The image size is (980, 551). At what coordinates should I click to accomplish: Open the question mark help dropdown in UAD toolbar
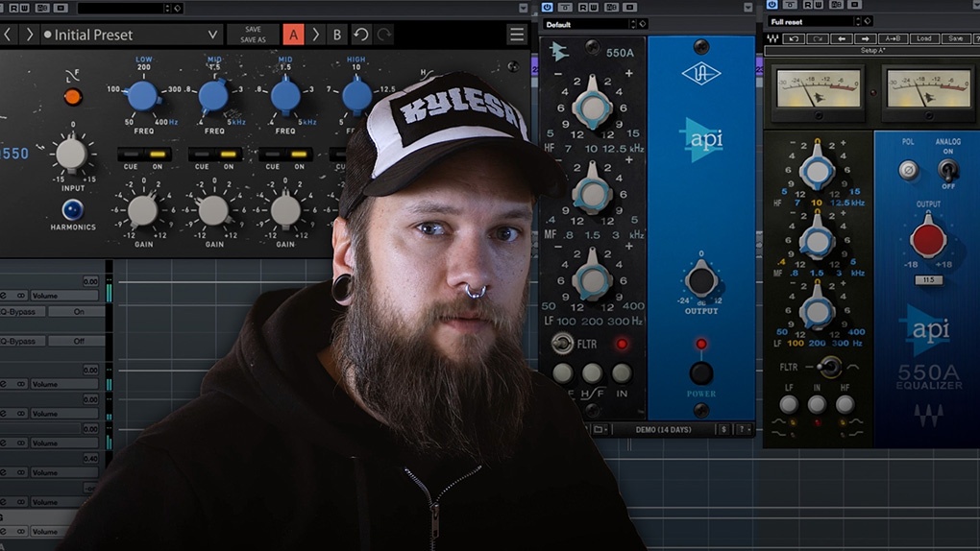point(744,429)
